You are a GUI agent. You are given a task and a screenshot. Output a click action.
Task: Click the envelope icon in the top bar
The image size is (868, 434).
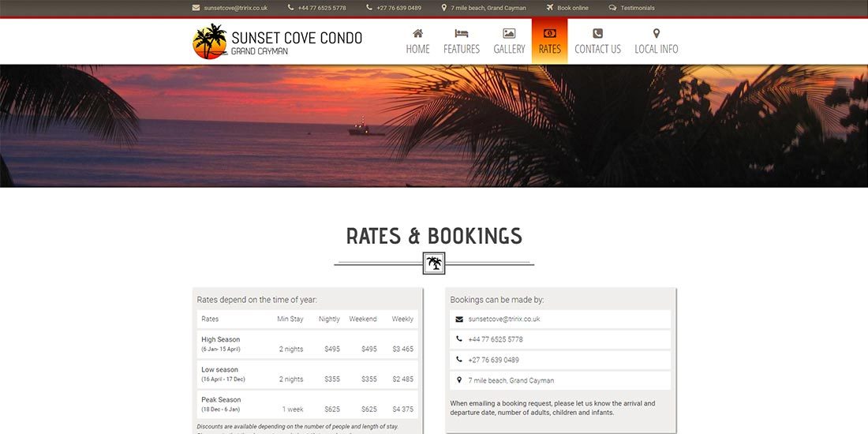tap(196, 8)
